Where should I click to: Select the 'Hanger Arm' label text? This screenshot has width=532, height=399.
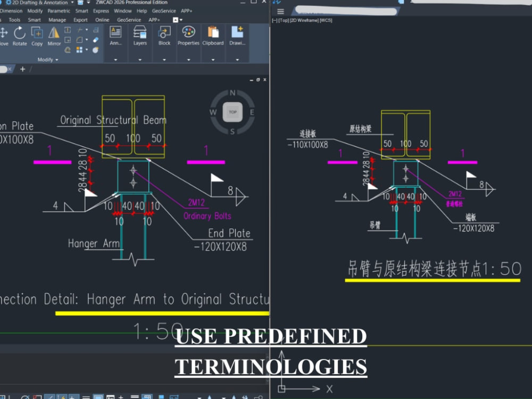[x=94, y=243]
